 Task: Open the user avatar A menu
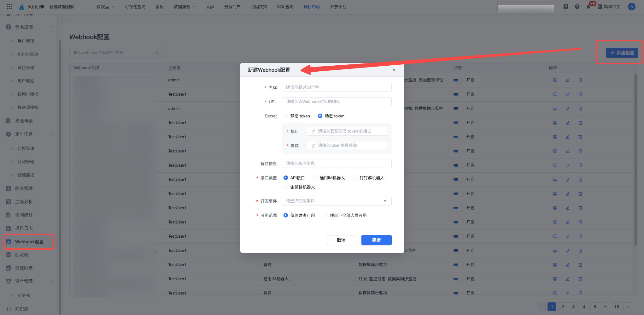click(x=632, y=7)
